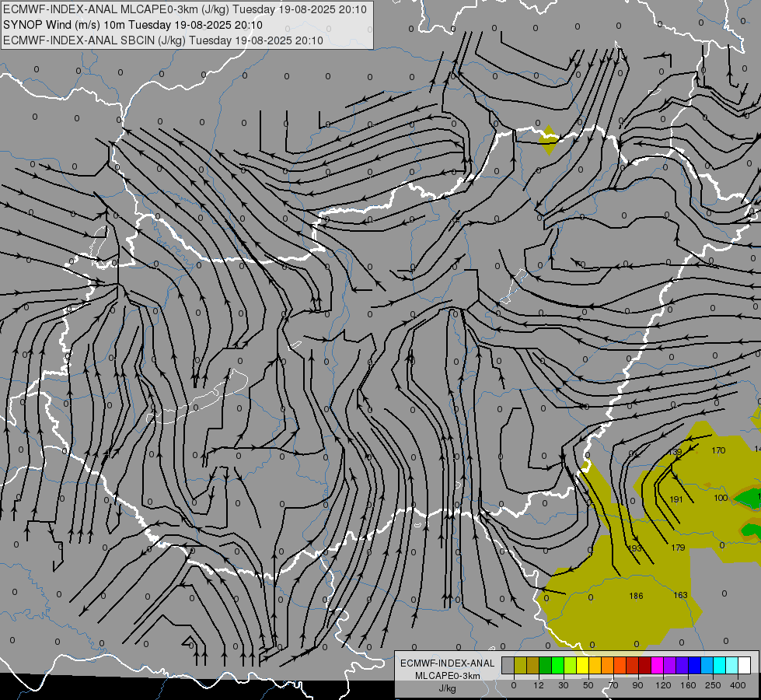Click the legend tick label 50
This screenshot has height=700, width=761.
588,685
